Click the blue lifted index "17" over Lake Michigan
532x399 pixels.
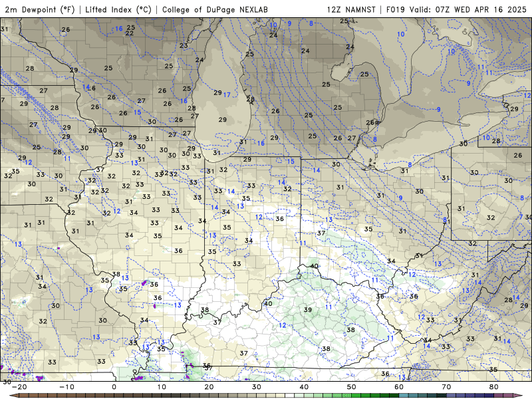pyautogui.click(x=227, y=95)
